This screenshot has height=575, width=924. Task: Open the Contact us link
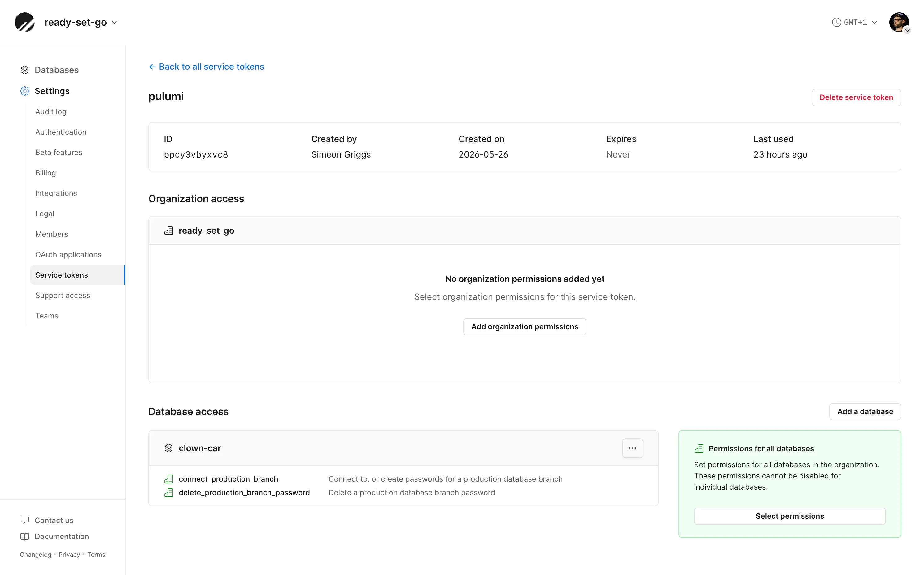click(54, 520)
